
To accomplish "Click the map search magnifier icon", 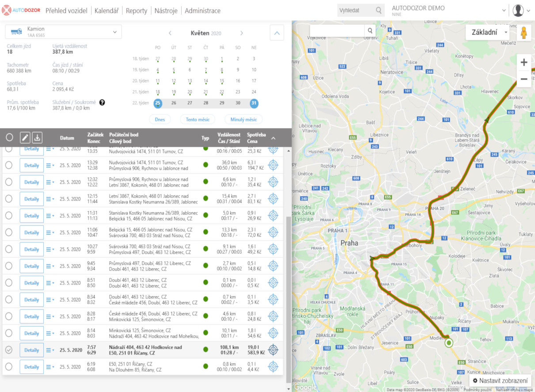I will coord(370,30).
